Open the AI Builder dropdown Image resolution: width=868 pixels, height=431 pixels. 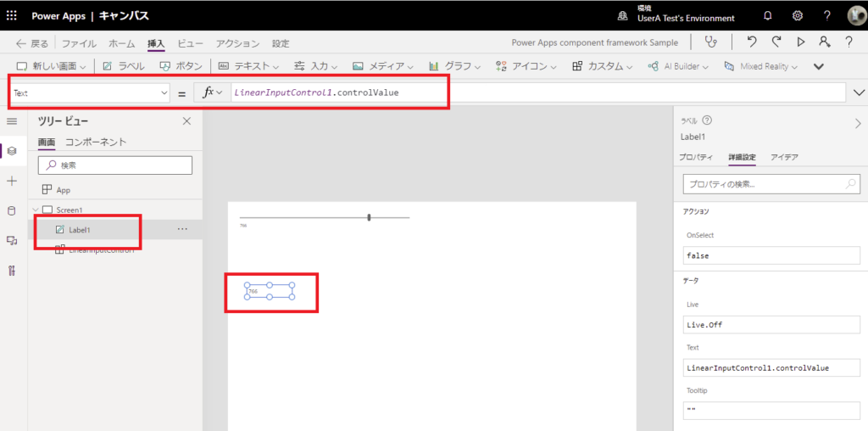[x=678, y=66]
